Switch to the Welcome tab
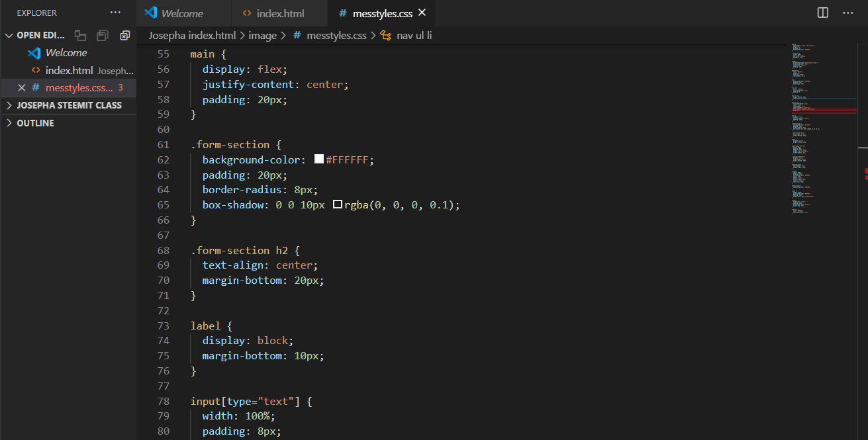 coord(184,13)
